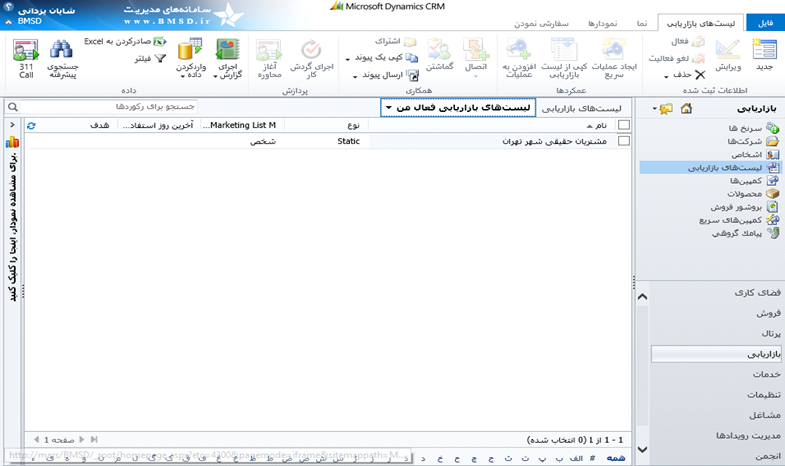Expand the Run Report dropdown arrow

pos(215,77)
